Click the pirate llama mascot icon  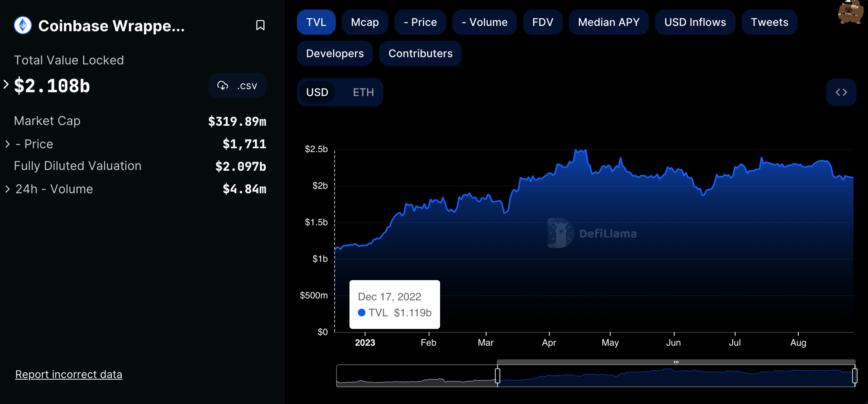click(x=850, y=12)
